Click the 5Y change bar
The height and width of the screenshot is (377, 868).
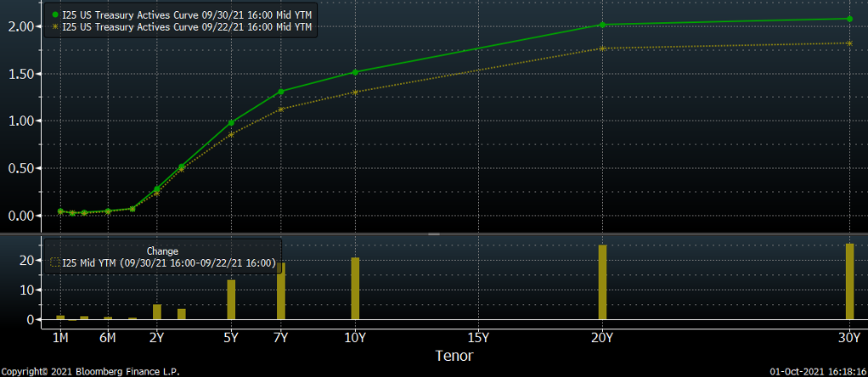[x=231, y=300]
